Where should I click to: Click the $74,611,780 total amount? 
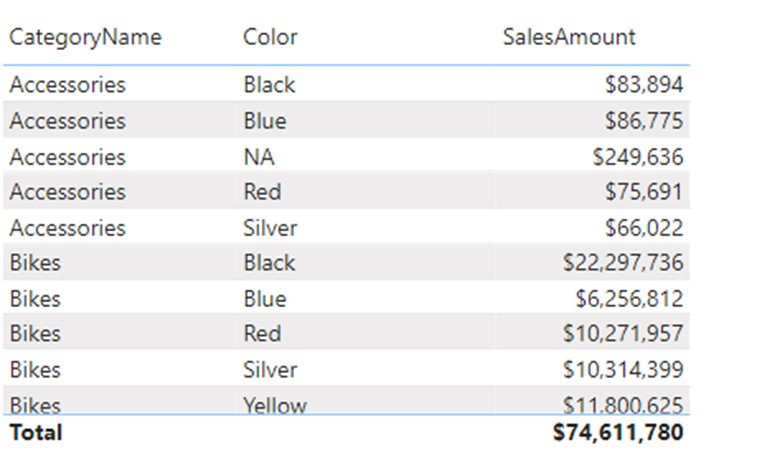(x=618, y=433)
